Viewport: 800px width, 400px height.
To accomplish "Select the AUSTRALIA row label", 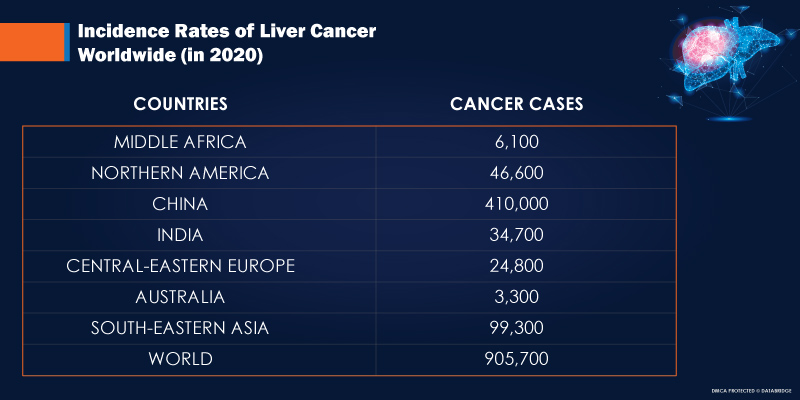I will [180, 297].
